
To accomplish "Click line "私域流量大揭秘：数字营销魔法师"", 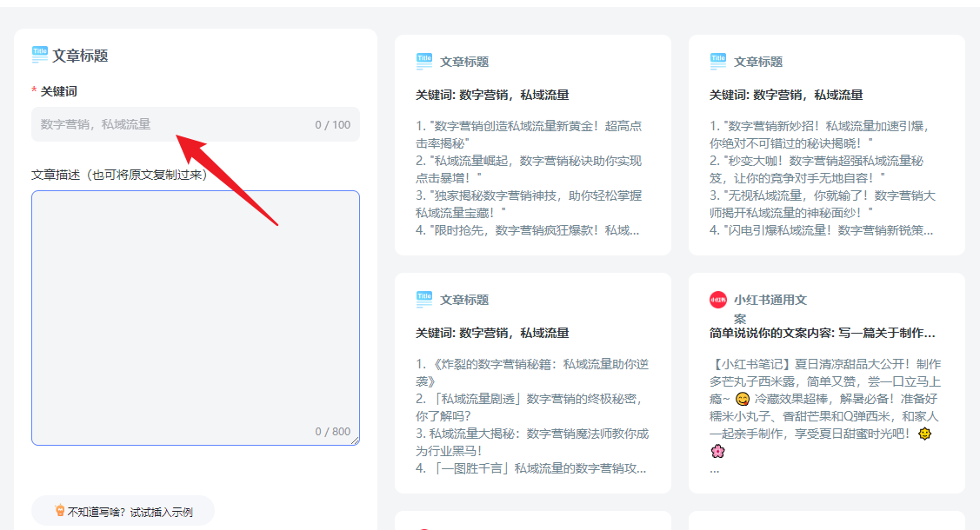I will pos(532,442).
